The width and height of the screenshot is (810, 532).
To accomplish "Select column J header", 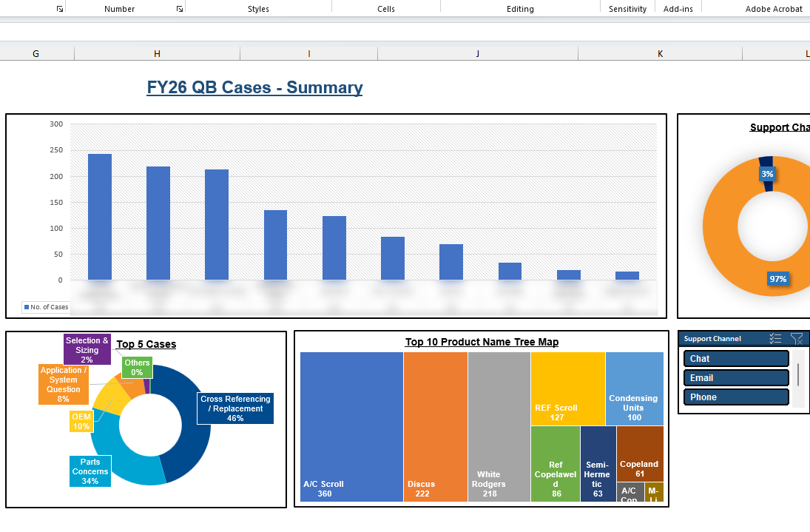I will click(x=478, y=54).
